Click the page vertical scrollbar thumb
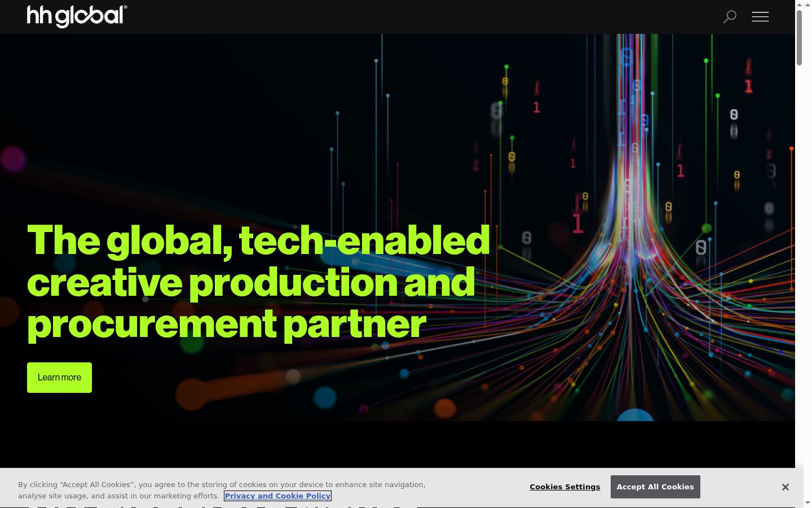 pos(799,38)
